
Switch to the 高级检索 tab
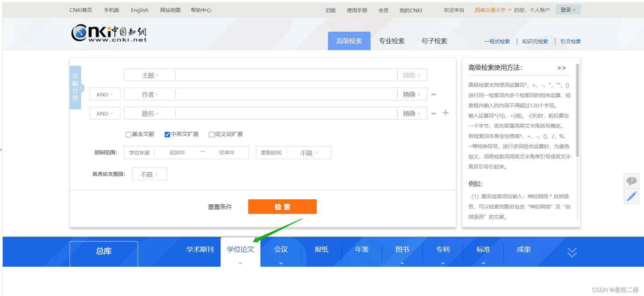point(349,41)
